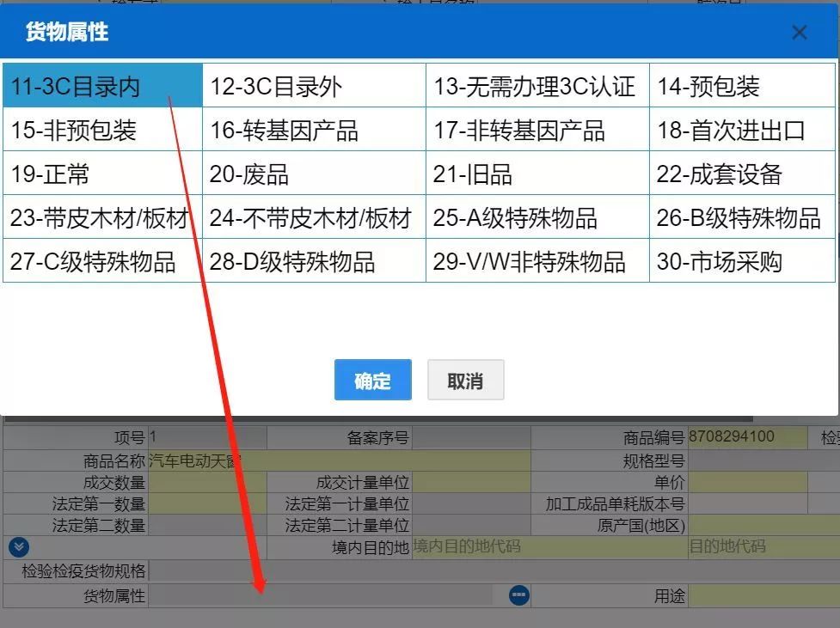Click the blue double-chevron expand icon
The image size is (840, 628).
pyautogui.click(x=17, y=547)
